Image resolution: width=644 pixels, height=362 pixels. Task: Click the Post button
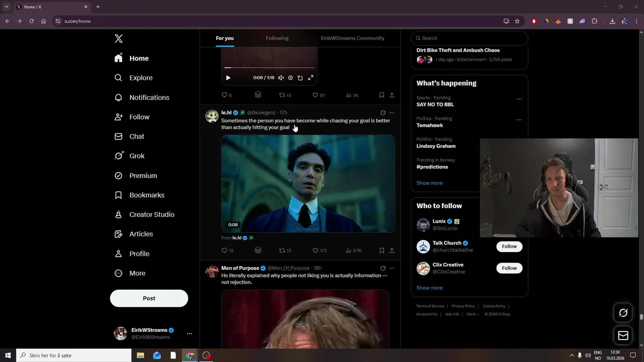(149, 298)
